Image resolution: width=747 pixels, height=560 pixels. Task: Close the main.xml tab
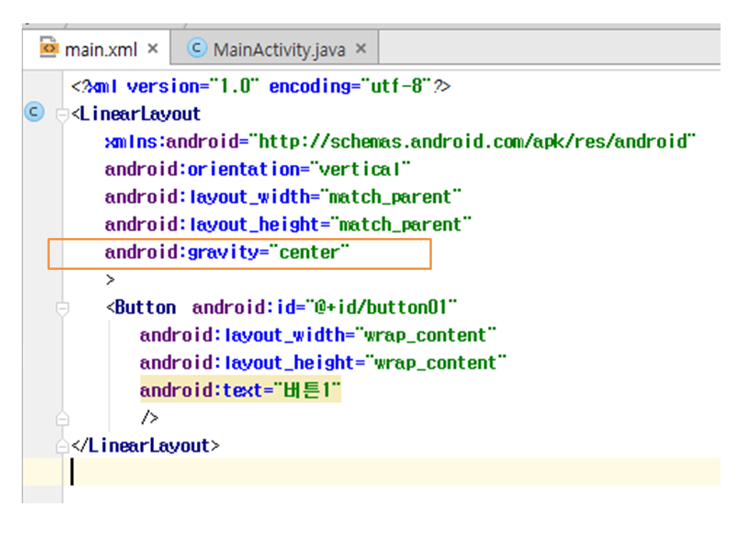[x=153, y=48]
